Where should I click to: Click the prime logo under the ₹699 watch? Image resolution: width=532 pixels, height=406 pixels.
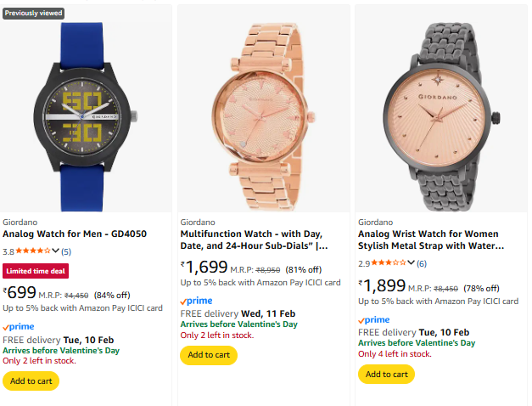point(17,326)
